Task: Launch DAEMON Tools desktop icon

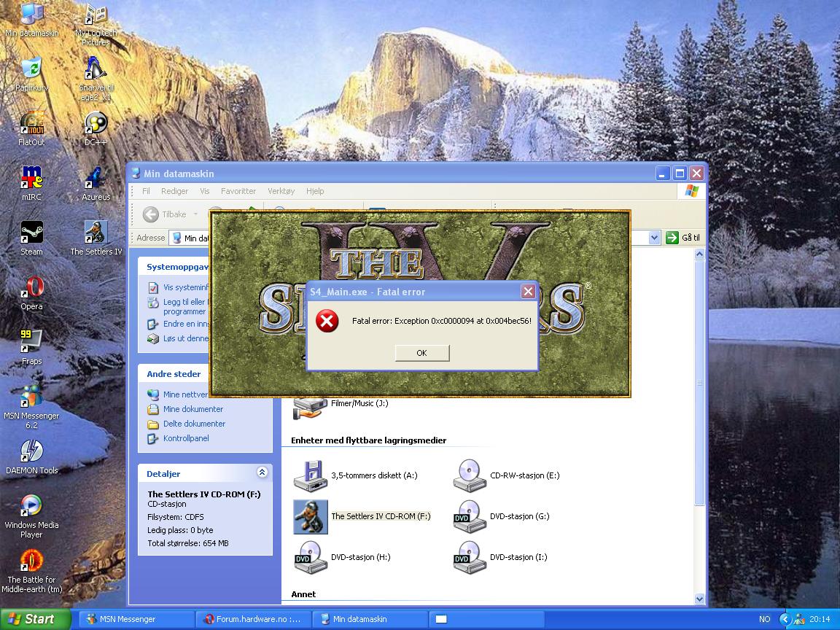Action: (x=31, y=457)
